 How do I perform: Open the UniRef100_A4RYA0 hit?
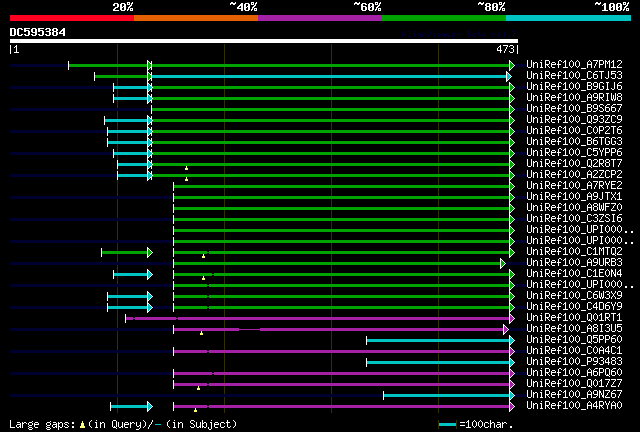pyautogui.click(x=574, y=406)
